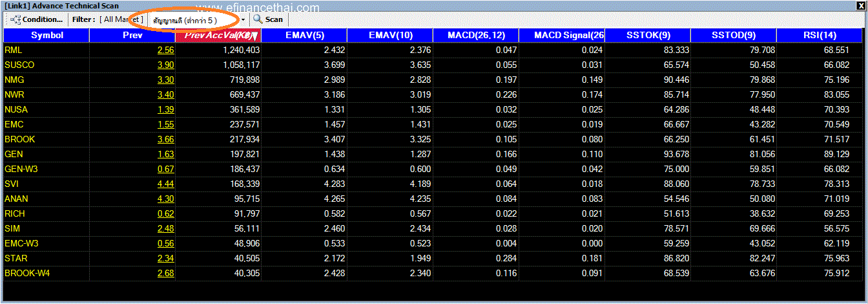The width and height of the screenshot is (868, 304).
Task: Sort by the Symbol column header
Action: coord(46,36)
